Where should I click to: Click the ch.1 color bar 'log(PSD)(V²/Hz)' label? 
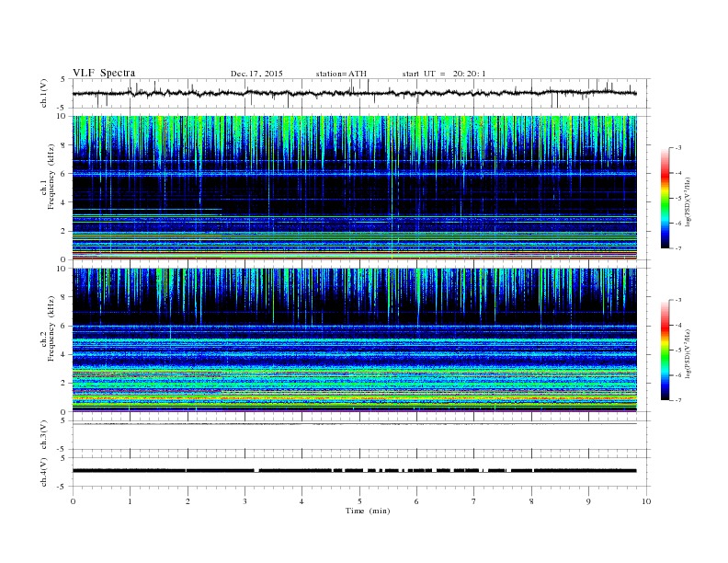(x=688, y=201)
